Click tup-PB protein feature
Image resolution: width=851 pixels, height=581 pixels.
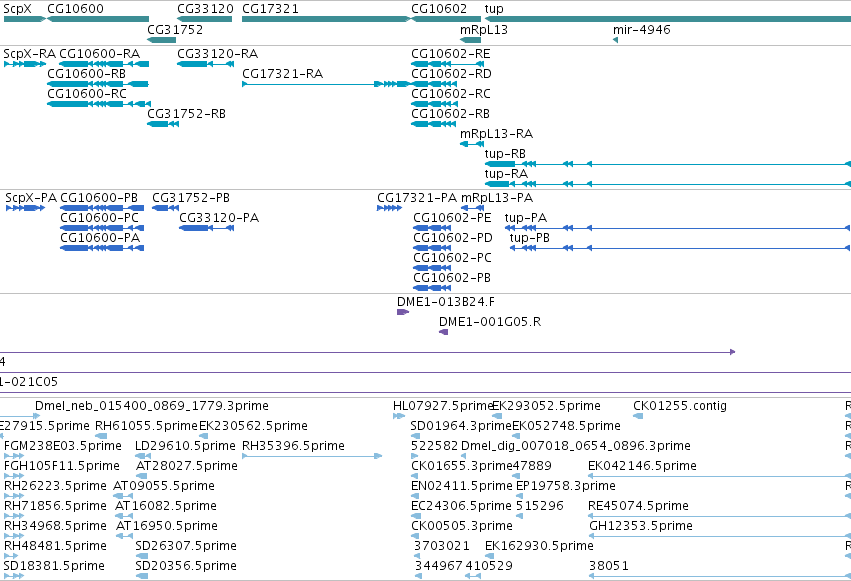click(681, 248)
